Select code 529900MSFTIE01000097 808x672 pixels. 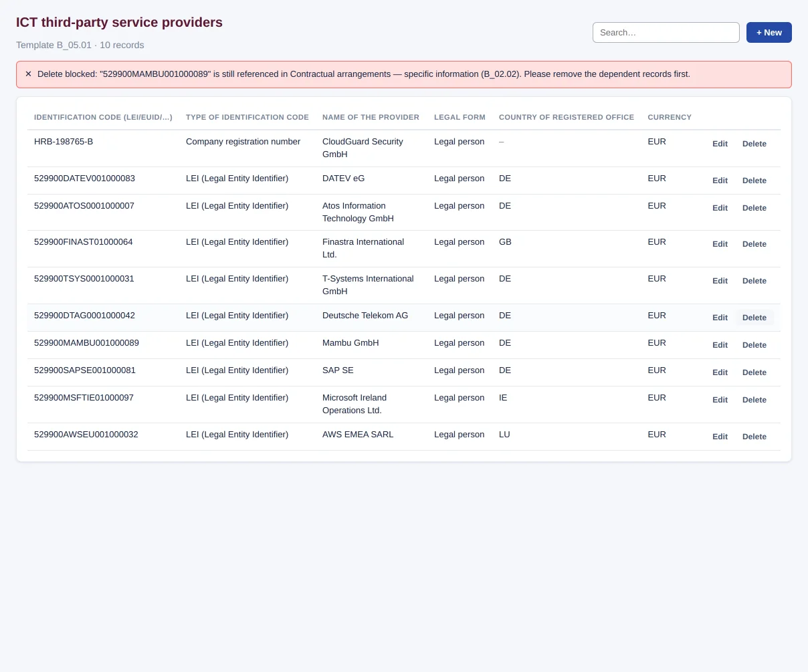pos(84,398)
